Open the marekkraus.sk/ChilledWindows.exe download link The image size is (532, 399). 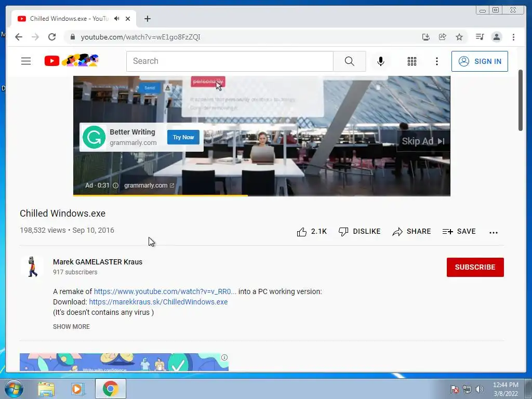coord(158,302)
